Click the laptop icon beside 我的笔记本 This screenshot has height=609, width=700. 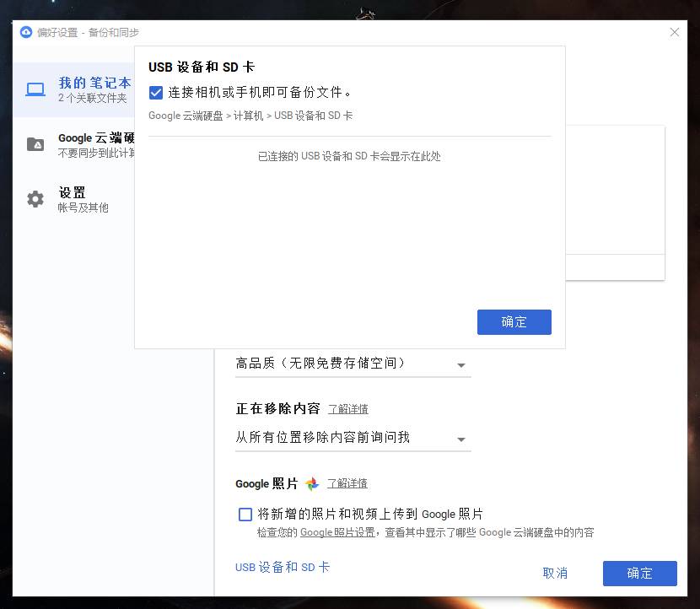(35, 89)
